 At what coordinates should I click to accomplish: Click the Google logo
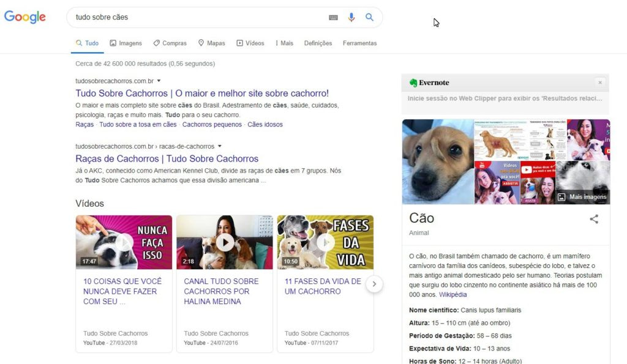(x=24, y=17)
